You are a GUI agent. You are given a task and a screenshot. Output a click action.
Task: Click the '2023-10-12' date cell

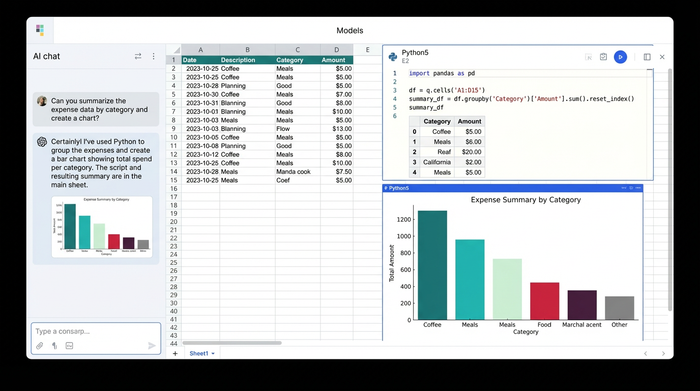point(200,154)
